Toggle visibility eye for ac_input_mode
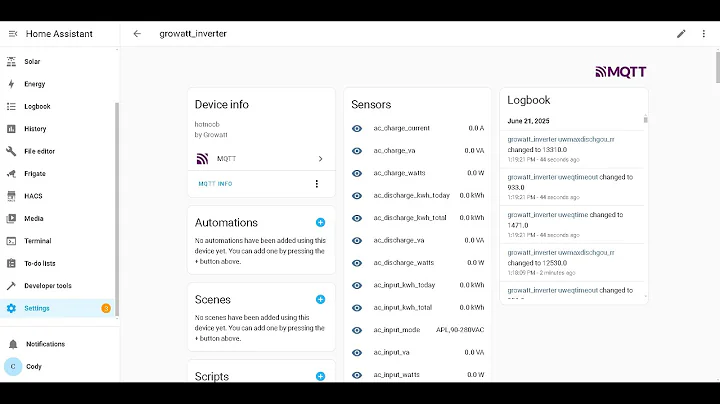 (x=357, y=331)
